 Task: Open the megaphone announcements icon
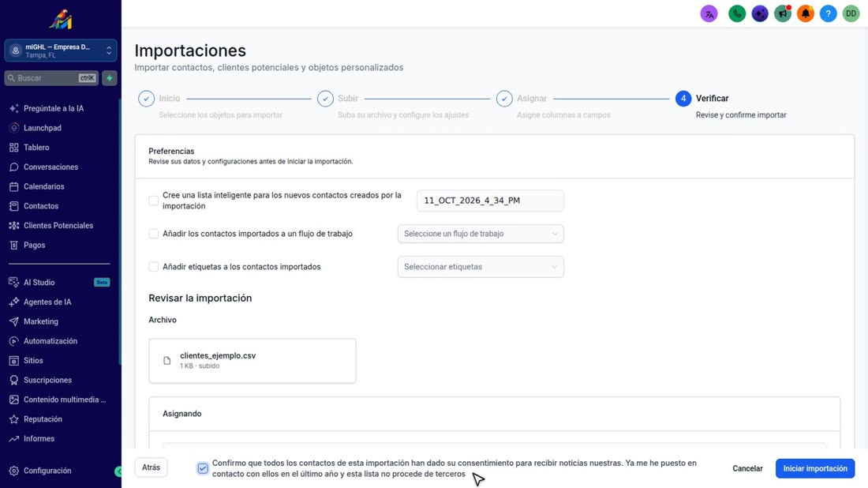pos(783,14)
